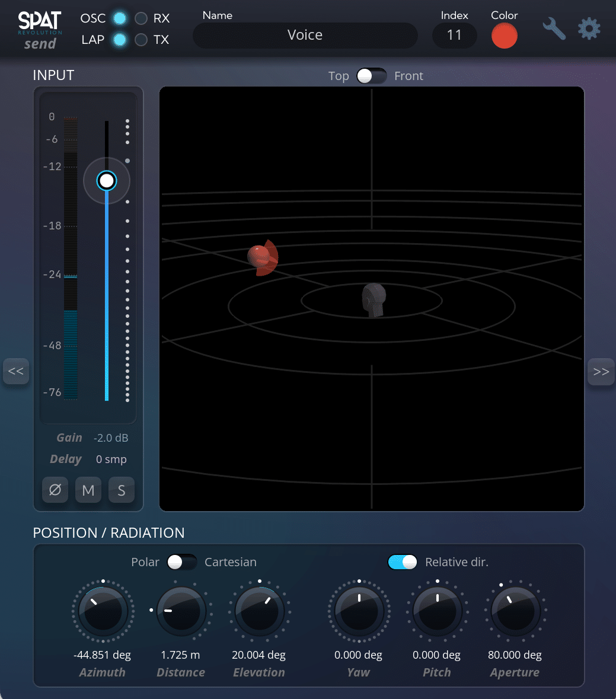Screen dimensions: 616x699
Task: Click the listener head in 3D view
Action: tap(374, 298)
